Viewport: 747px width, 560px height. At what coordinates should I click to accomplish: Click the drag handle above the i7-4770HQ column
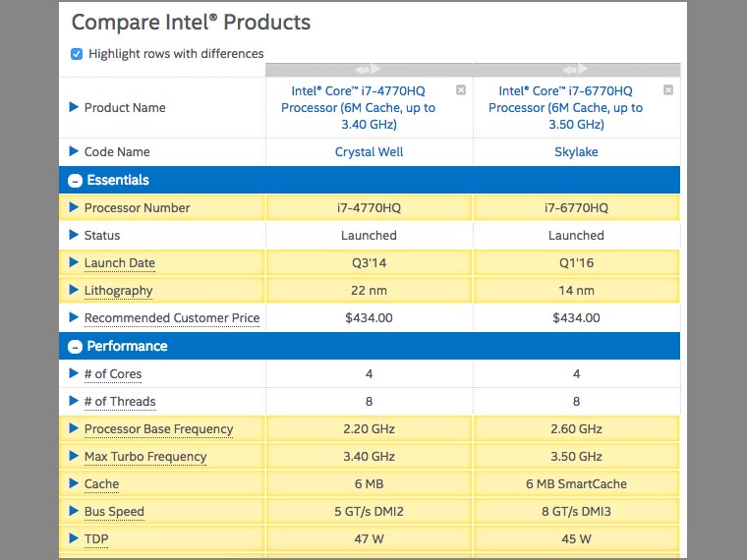pyautogui.click(x=369, y=70)
